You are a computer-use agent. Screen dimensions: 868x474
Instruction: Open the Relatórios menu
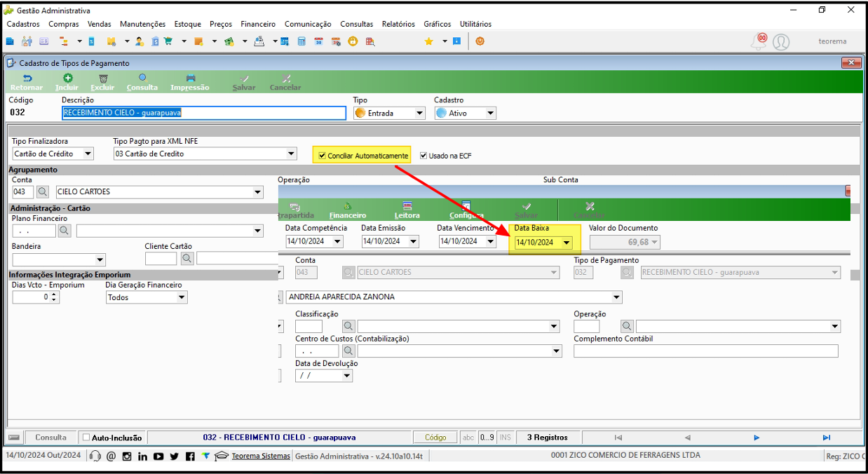398,24
